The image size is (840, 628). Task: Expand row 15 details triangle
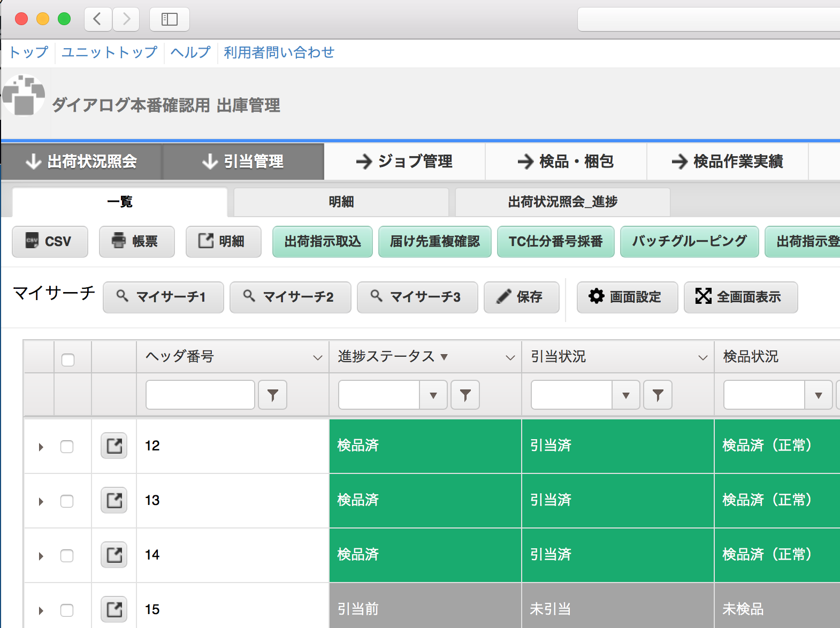pos(41,611)
